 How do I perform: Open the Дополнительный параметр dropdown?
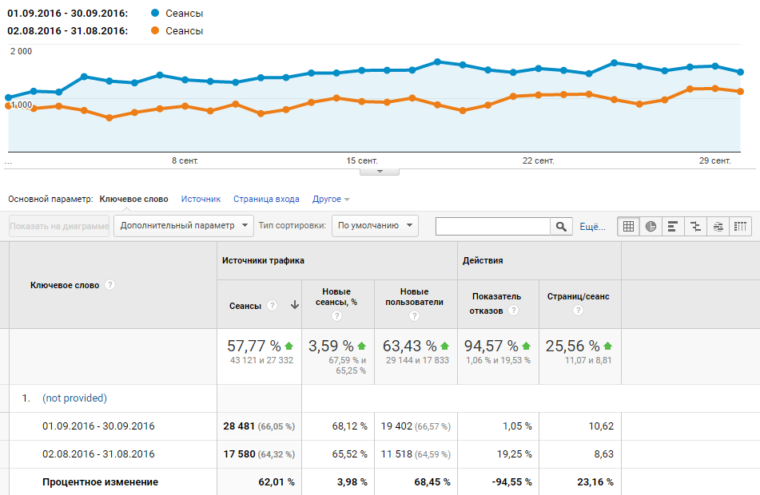(184, 226)
